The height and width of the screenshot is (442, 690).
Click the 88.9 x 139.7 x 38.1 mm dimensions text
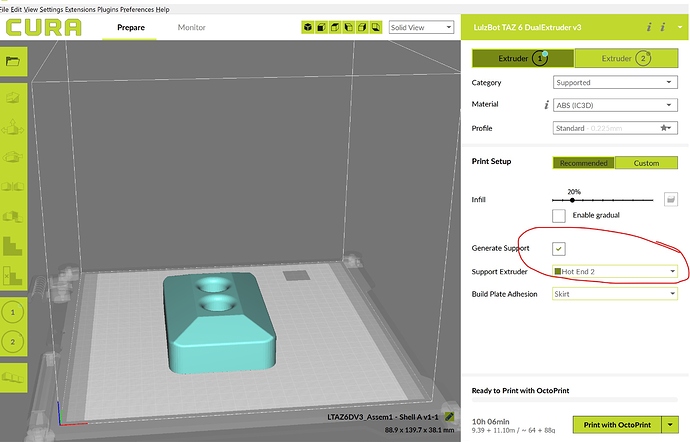click(x=419, y=430)
